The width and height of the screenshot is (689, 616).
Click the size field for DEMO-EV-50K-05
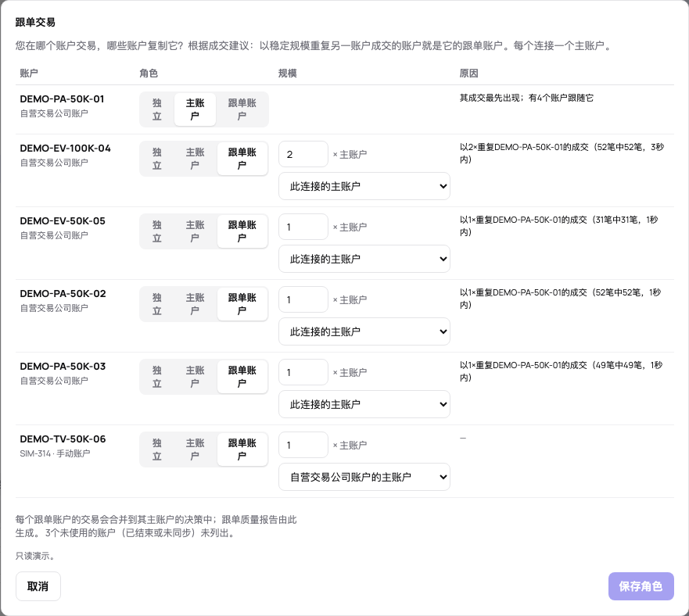303,227
